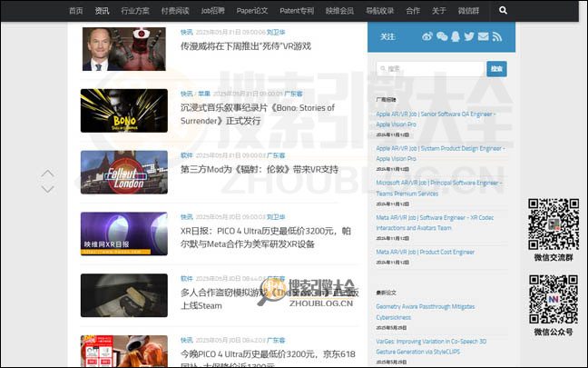Open the search magnifier icon in top navigation
588x368 pixels.
click(x=503, y=11)
